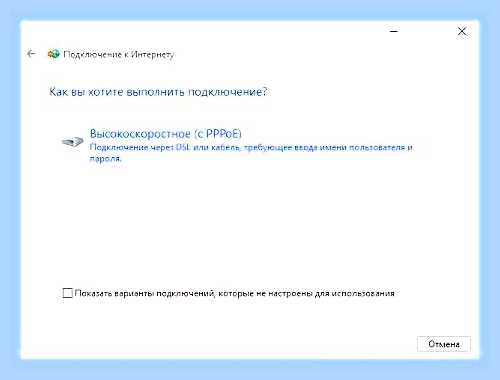Viewport: 500px width, 380px height.
Task: Choose Высокоскоростное (с PPPoE) connection option
Action: click(x=165, y=134)
